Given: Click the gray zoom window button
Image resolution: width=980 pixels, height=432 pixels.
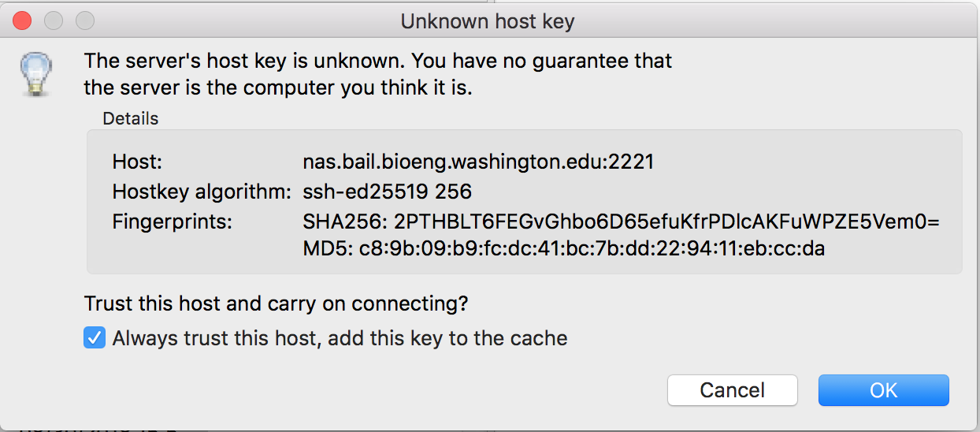Looking at the screenshot, I should pos(84,20).
